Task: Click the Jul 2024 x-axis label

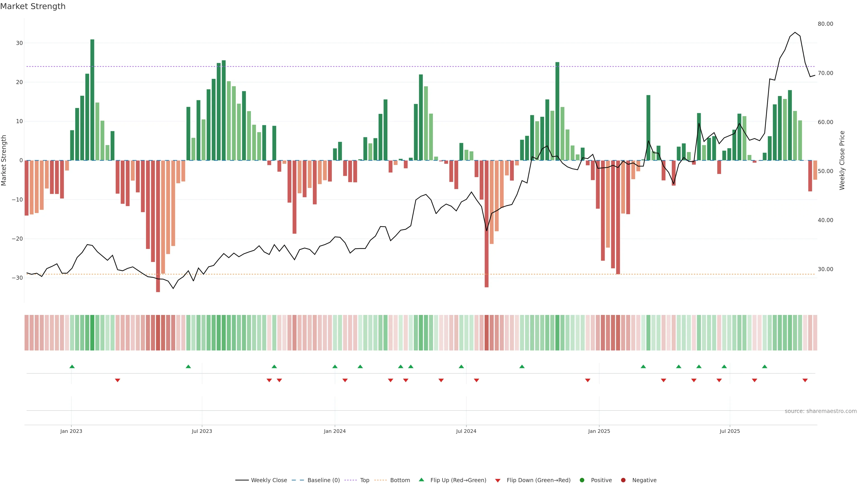Action: (466, 431)
